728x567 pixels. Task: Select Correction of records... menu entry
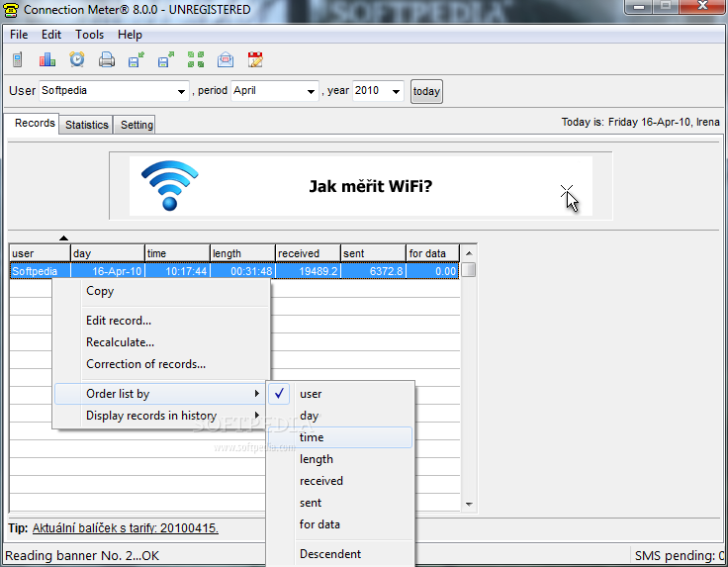click(161, 364)
